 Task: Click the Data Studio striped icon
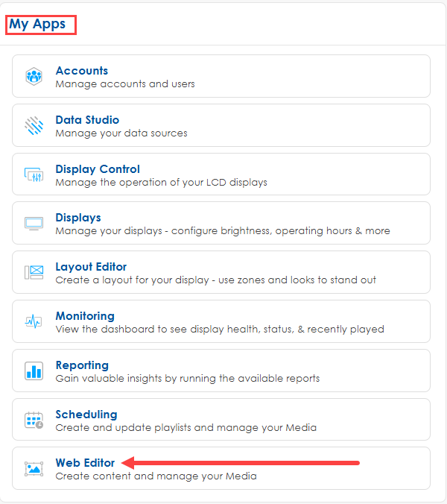click(x=34, y=125)
